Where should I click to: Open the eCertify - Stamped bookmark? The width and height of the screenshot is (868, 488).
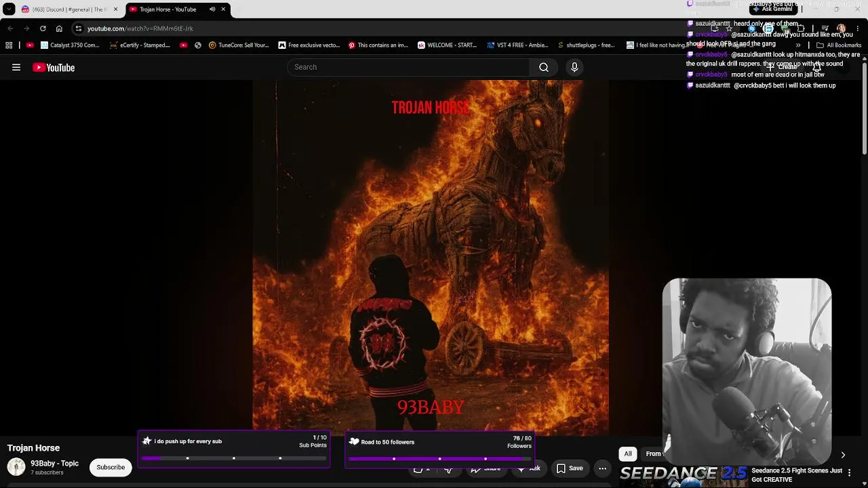click(140, 45)
